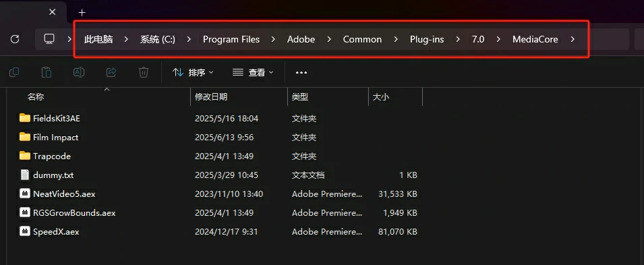
Task: Click the Film Impact folder name
Action: click(x=55, y=138)
